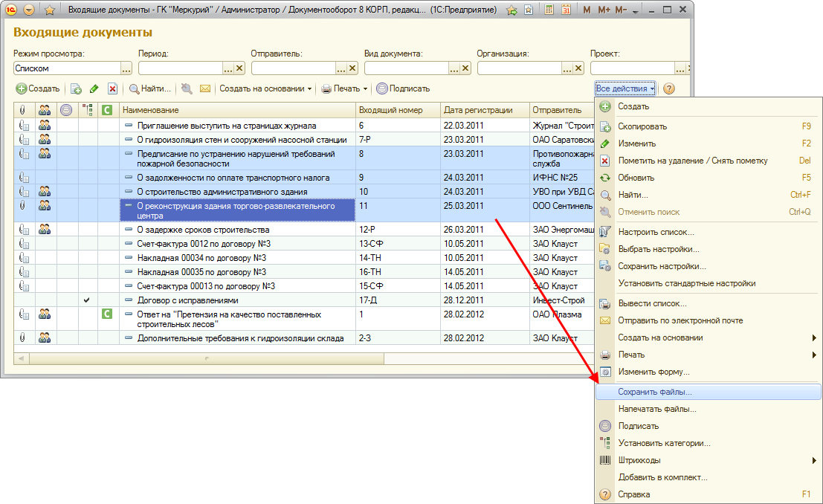Click the favorites star in title bar

tap(50, 10)
